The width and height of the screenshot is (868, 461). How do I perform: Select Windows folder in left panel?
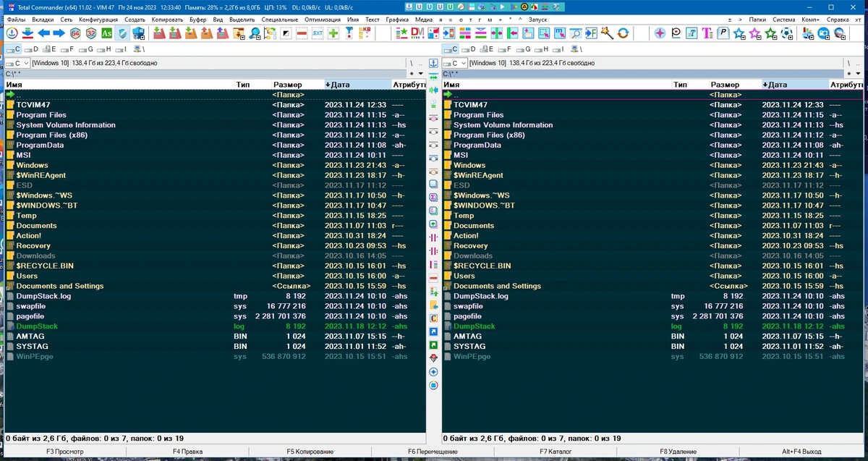click(x=214, y=165)
